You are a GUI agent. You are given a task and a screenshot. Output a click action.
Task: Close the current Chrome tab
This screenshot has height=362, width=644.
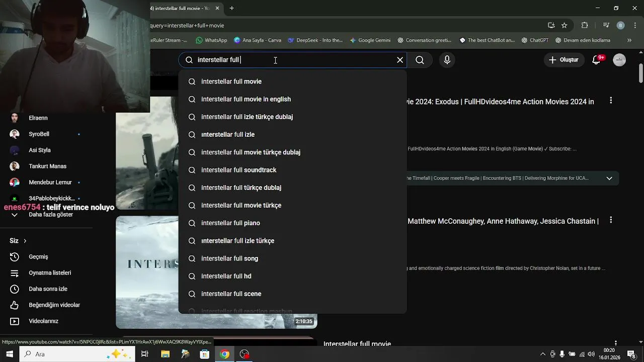217,8
